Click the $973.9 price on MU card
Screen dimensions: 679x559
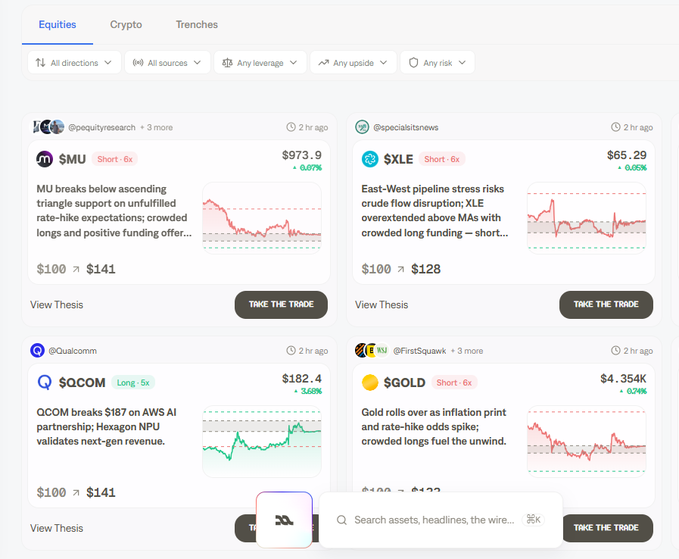point(302,155)
